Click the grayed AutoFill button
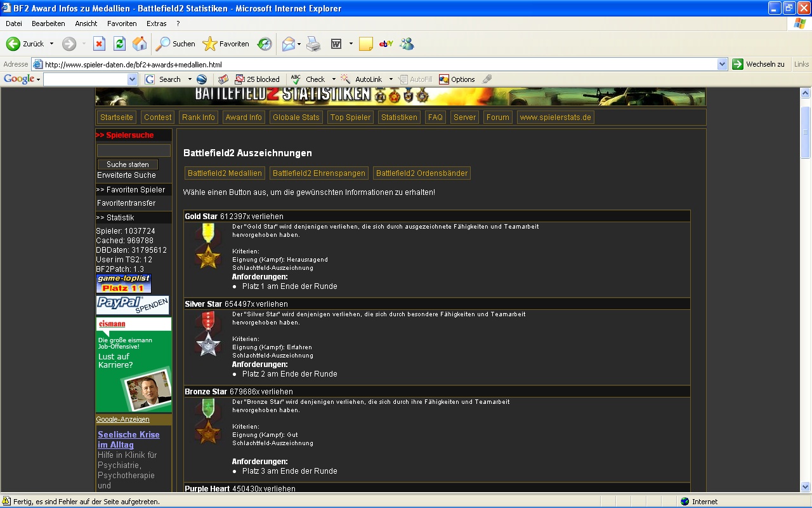The height and width of the screenshot is (508, 812). point(416,79)
